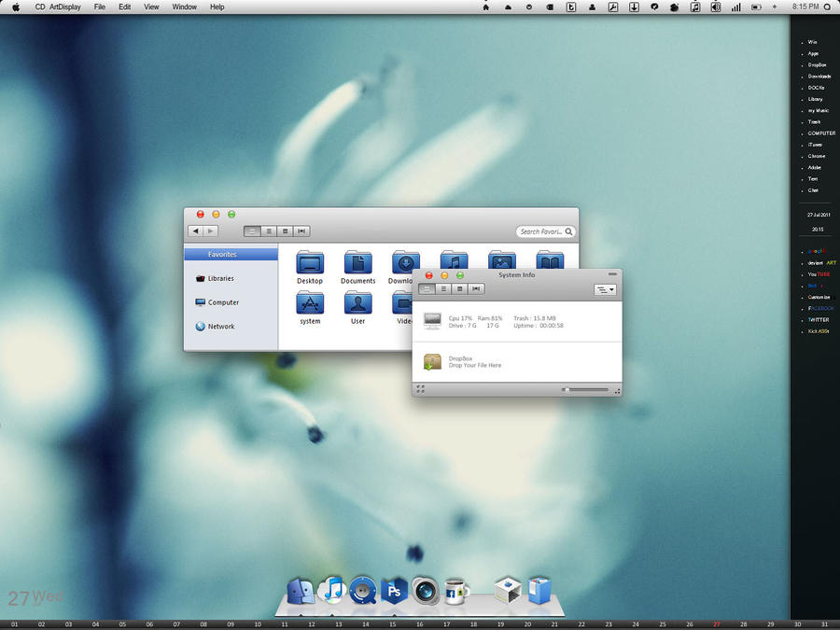The height and width of the screenshot is (630, 840).
Task: Click DropBox package icon in System Info
Action: [432, 361]
